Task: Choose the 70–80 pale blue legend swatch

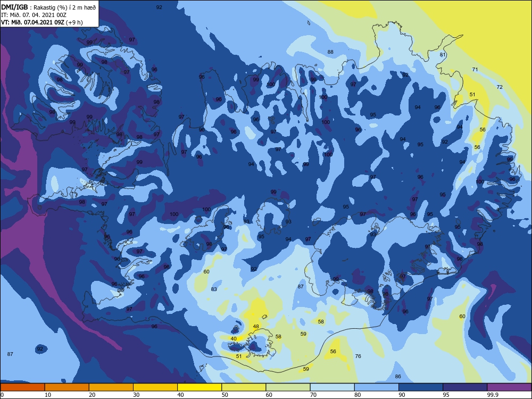Action: 332,387
